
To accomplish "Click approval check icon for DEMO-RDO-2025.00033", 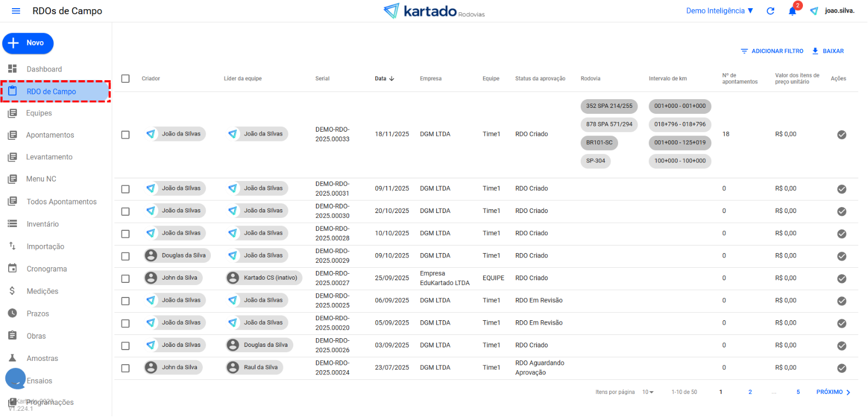I will 841,134.
